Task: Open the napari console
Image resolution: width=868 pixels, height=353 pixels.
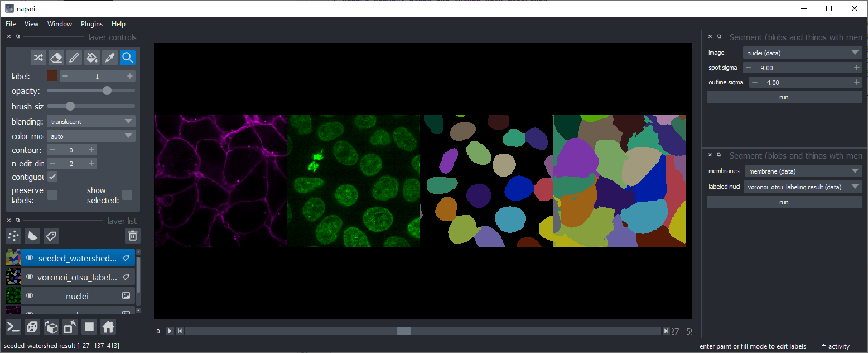Action: point(13,327)
